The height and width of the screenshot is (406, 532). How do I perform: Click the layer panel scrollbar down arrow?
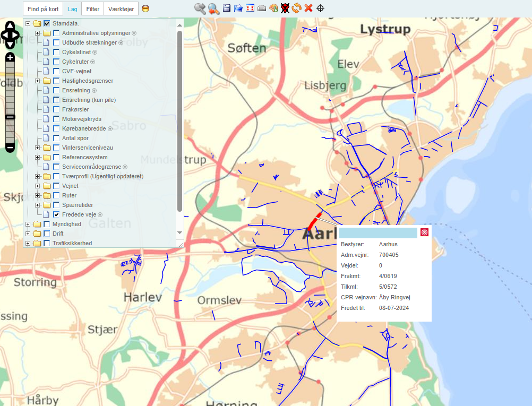point(179,232)
